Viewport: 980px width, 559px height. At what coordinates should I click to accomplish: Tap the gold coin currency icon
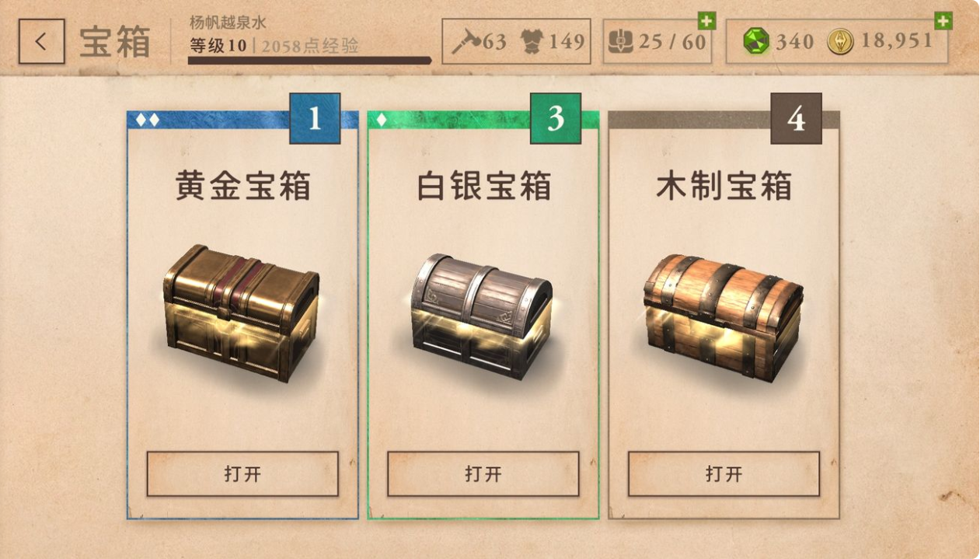pos(840,41)
